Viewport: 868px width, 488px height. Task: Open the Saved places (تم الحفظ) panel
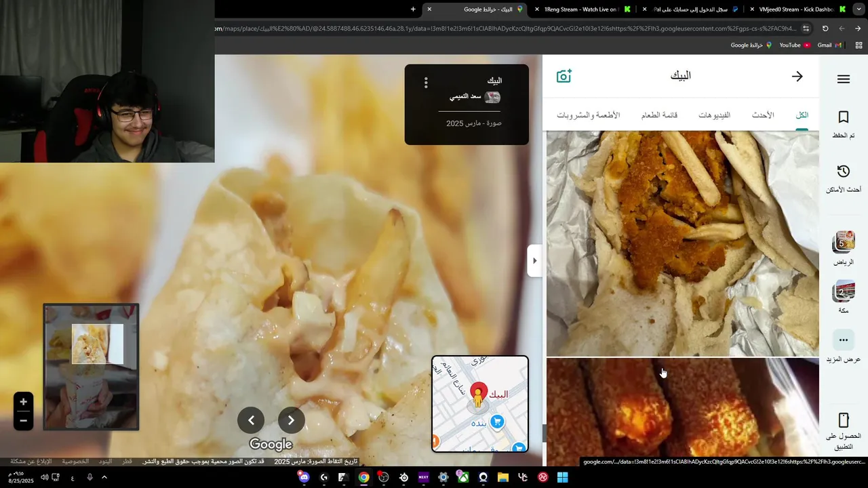843,125
